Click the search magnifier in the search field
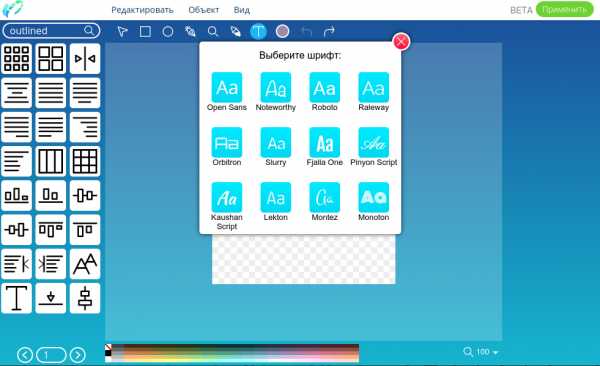 [89, 30]
